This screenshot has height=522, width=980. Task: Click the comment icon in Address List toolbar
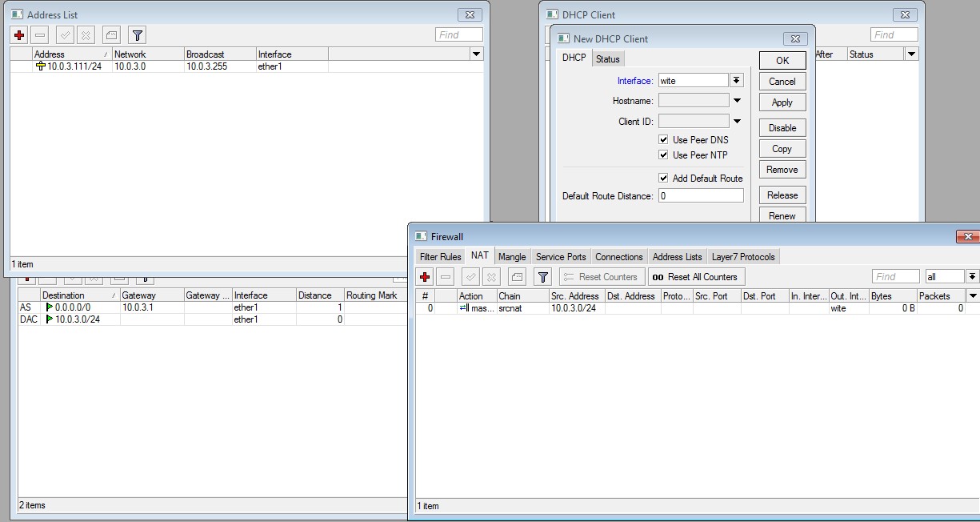pos(111,35)
